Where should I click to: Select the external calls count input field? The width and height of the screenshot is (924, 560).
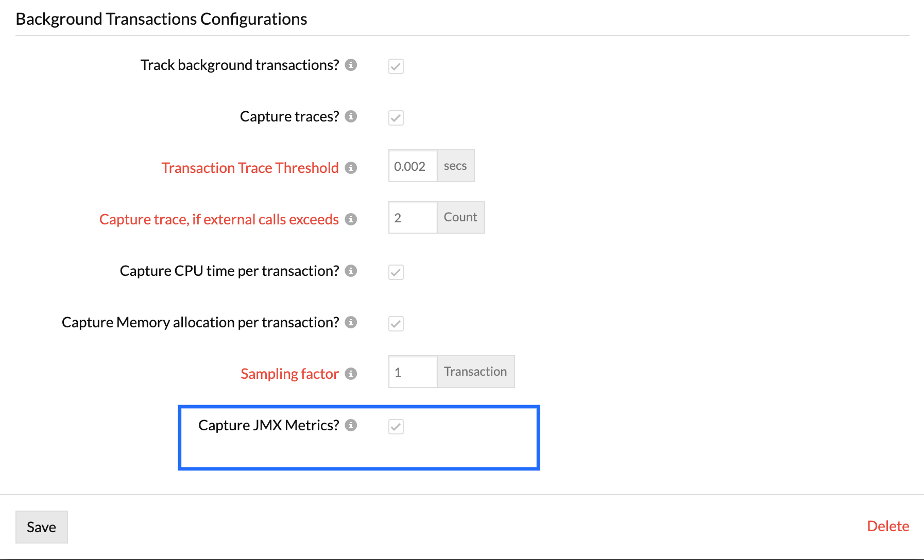click(412, 217)
